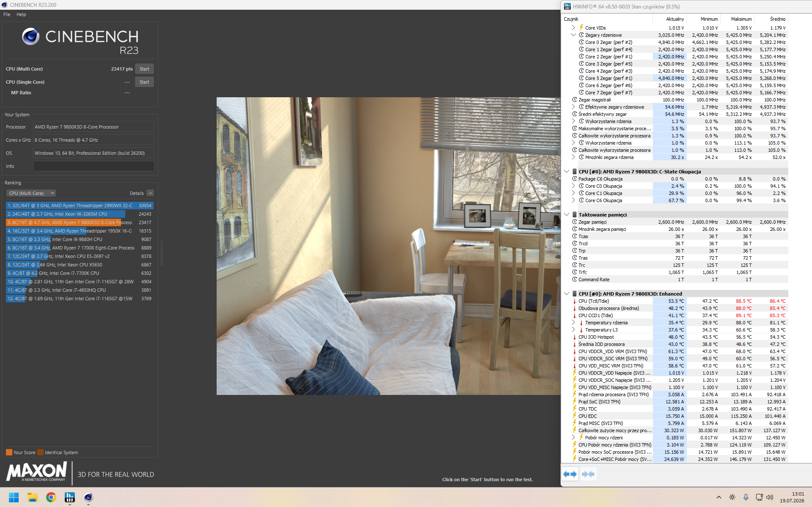The image size is (812, 507).
Task: Open the volume control in the system tray
Action: 770,497
